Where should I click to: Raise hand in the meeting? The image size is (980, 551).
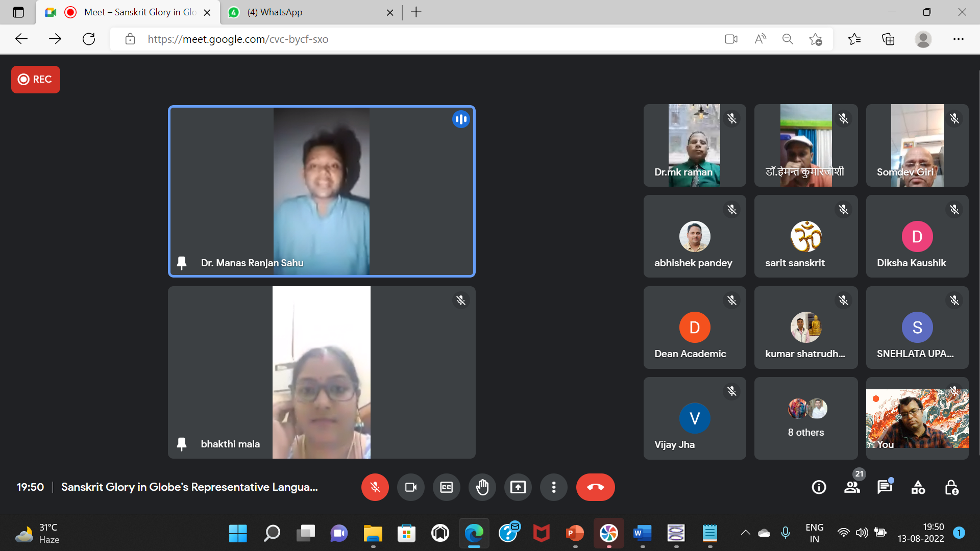pos(482,487)
